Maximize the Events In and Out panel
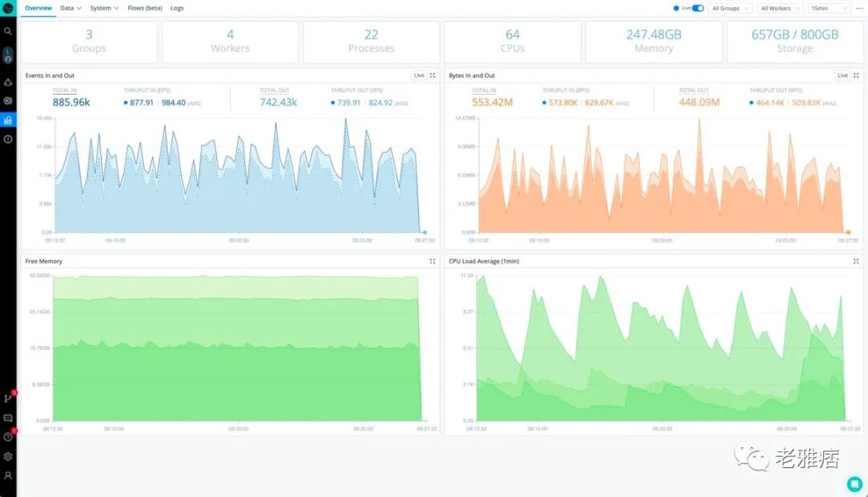 tap(432, 75)
